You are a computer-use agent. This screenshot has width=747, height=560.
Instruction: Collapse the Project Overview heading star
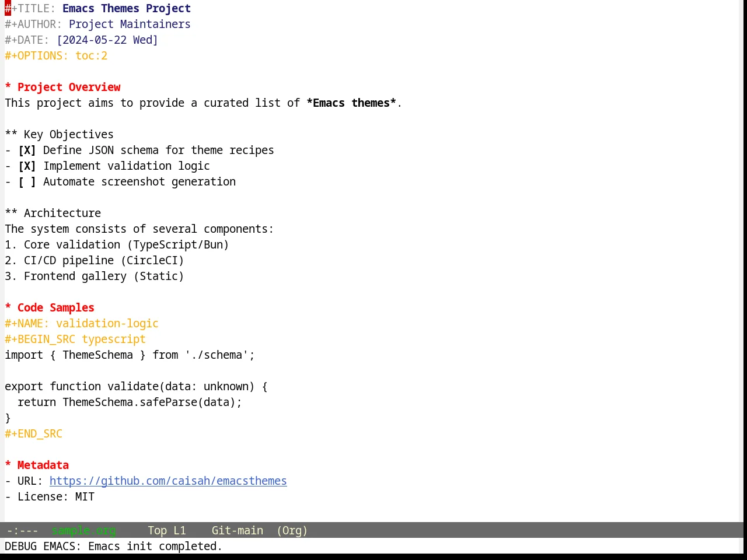click(x=8, y=87)
